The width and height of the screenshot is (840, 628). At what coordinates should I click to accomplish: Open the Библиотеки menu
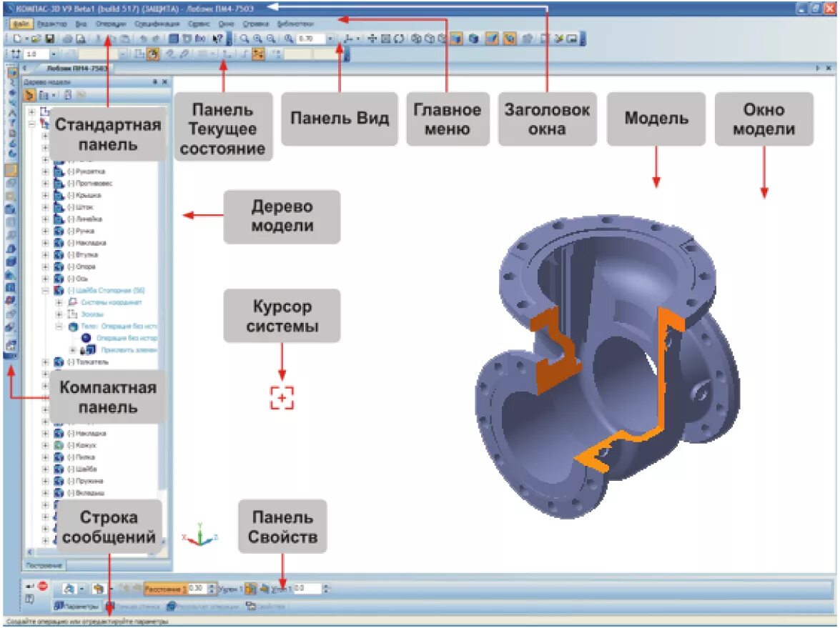pyautogui.click(x=295, y=24)
